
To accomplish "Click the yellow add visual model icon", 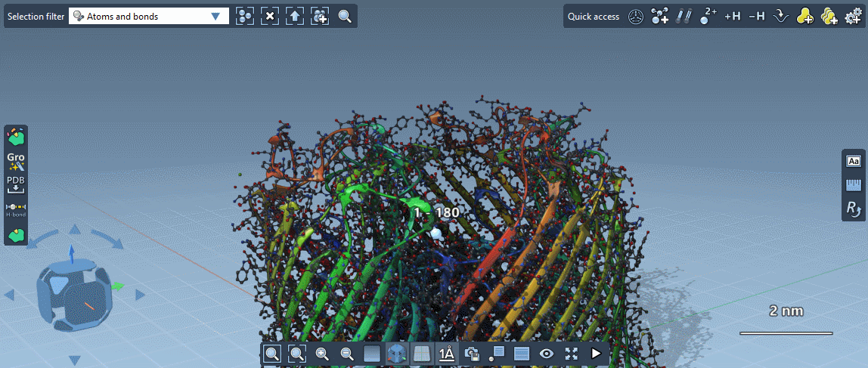I will (x=805, y=17).
